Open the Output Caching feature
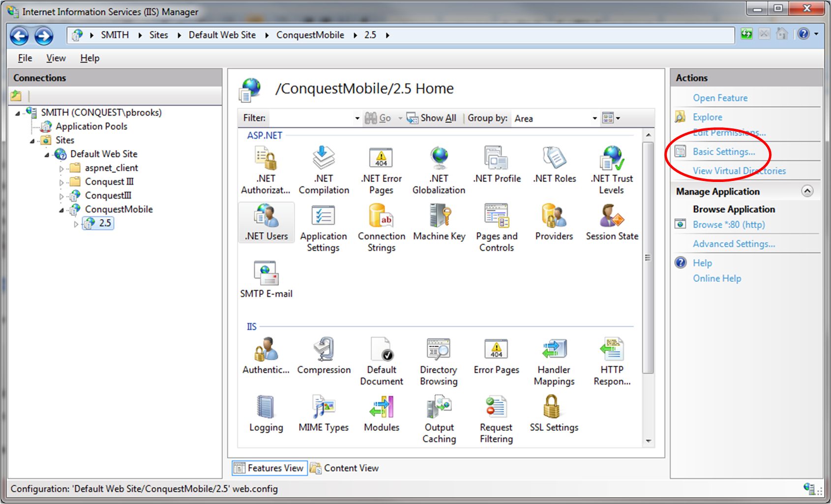The image size is (831, 504). 439,419
